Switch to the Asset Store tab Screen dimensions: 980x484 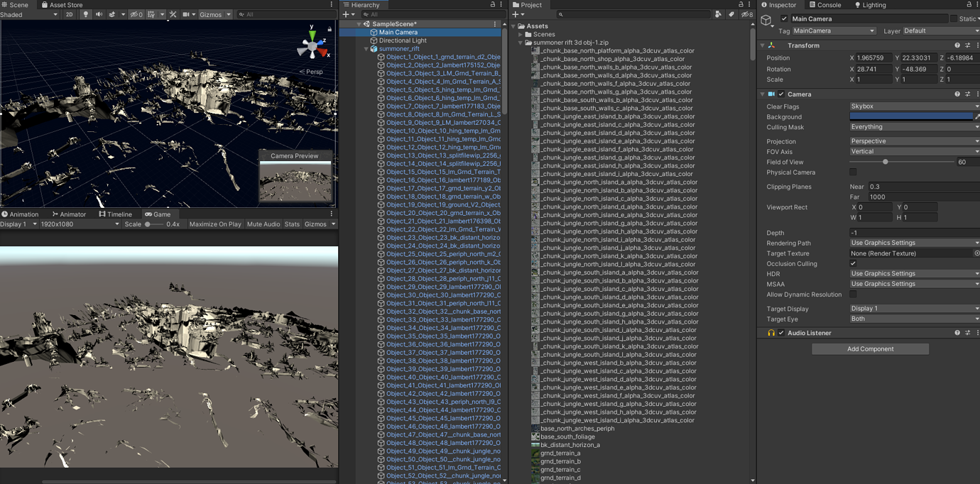(x=61, y=5)
